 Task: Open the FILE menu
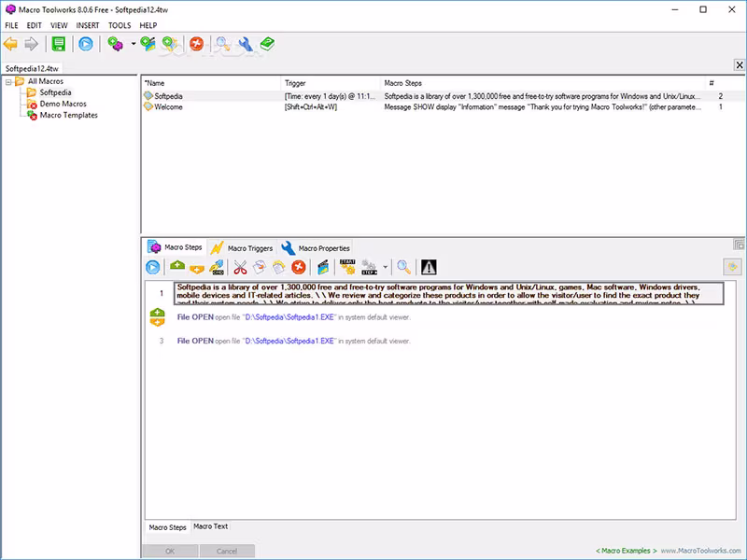(x=11, y=25)
